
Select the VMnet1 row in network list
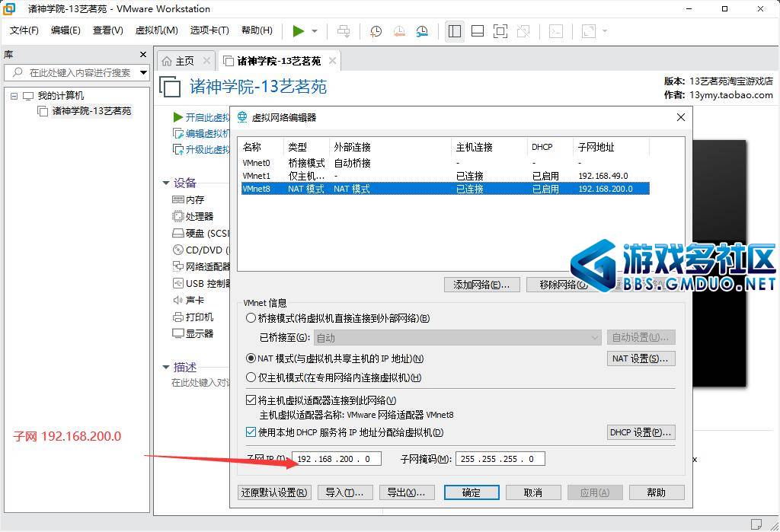pyautogui.click(x=445, y=176)
